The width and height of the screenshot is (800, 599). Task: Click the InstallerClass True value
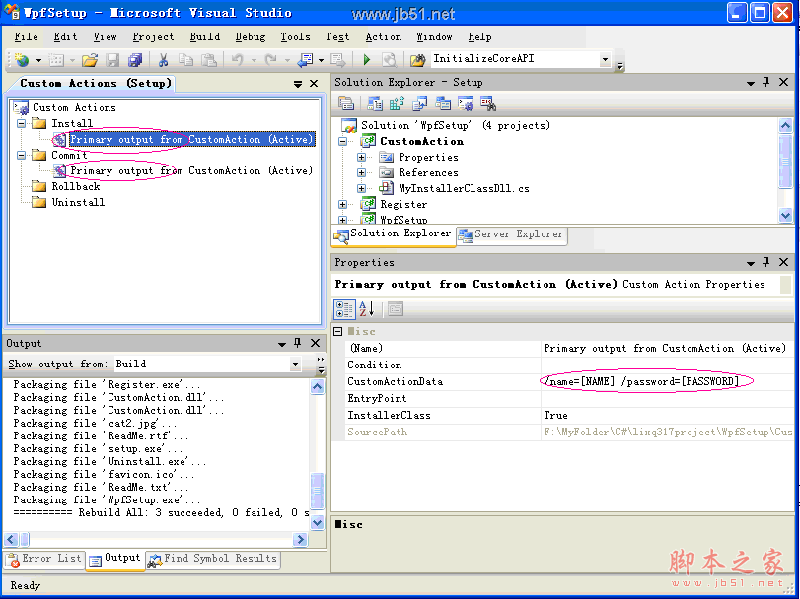coord(667,415)
